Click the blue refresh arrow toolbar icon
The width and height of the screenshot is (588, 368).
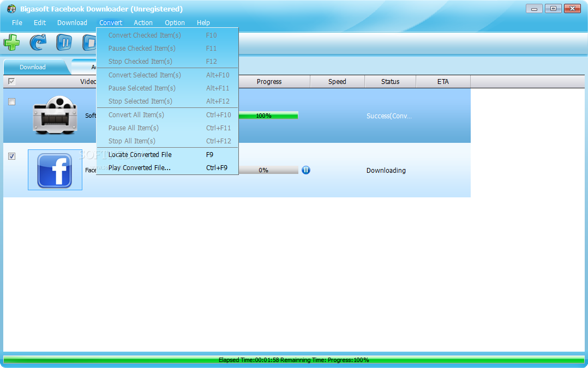tap(38, 42)
